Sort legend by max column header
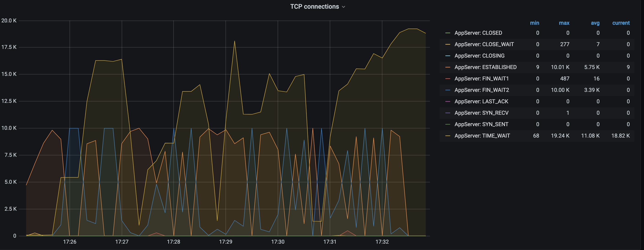Viewport: 644px width, 250px height. [x=564, y=23]
